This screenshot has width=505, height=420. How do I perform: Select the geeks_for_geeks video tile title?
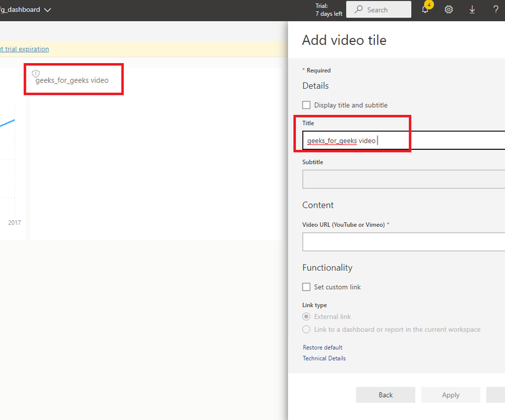72,81
